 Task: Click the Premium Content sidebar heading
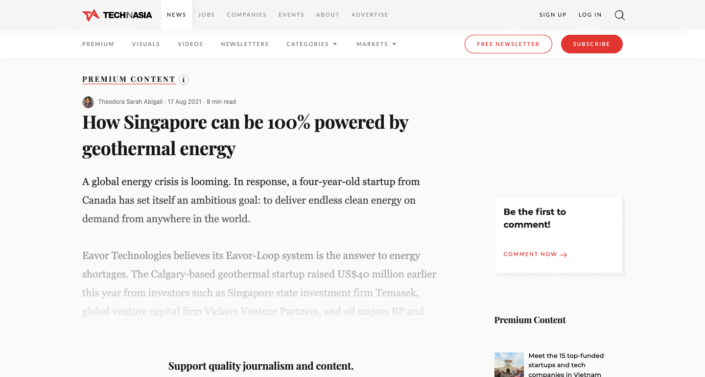[x=530, y=320]
